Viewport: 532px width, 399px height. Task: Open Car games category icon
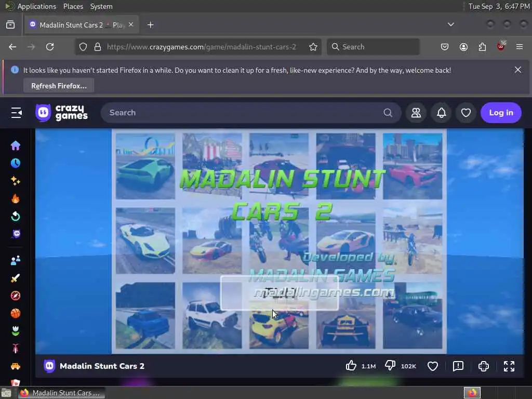click(15, 366)
